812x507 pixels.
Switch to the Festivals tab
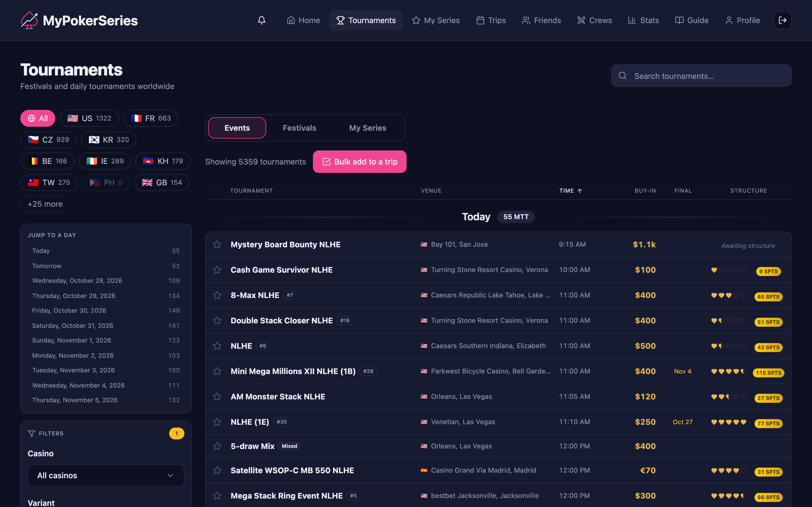click(x=299, y=128)
